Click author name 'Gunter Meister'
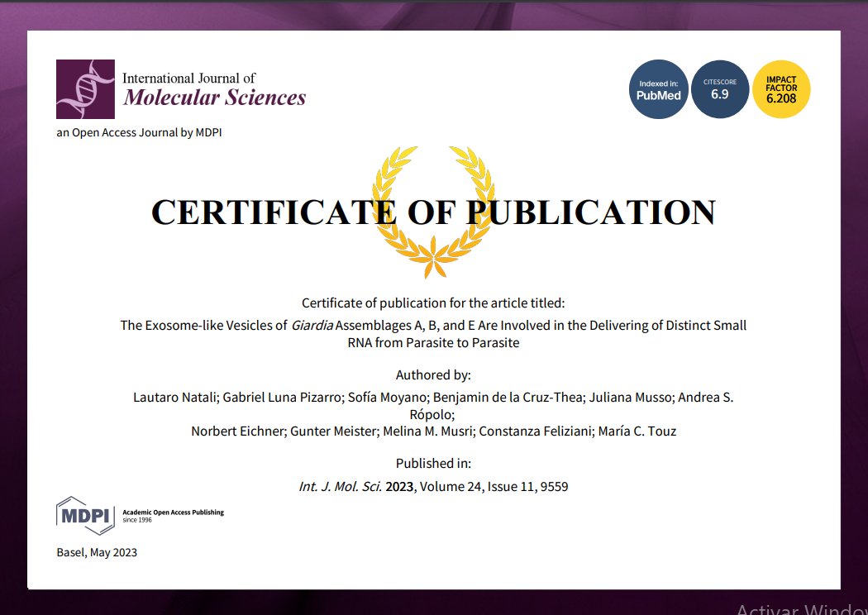 pyautogui.click(x=333, y=431)
